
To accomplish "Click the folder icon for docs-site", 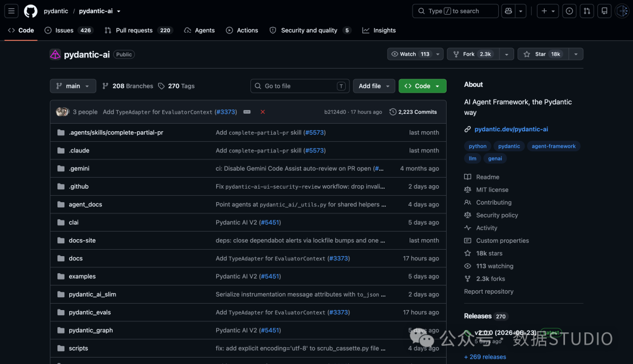I will click(61, 240).
